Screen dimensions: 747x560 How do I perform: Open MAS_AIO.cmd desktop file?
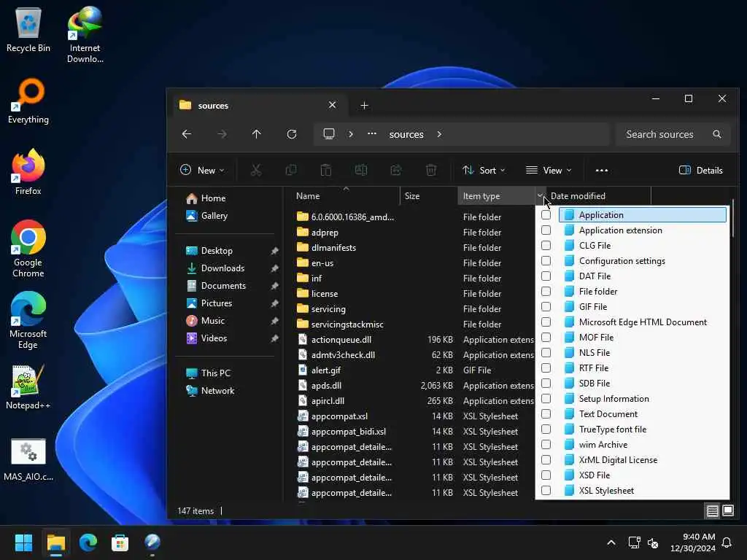click(28, 459)
